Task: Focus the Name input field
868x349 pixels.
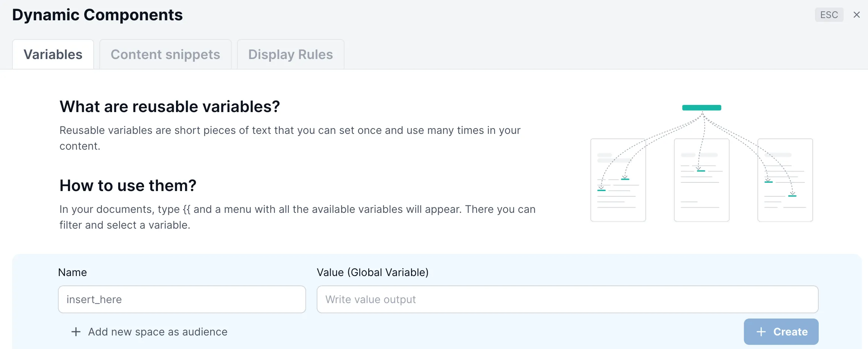Action: click(182, 299)
